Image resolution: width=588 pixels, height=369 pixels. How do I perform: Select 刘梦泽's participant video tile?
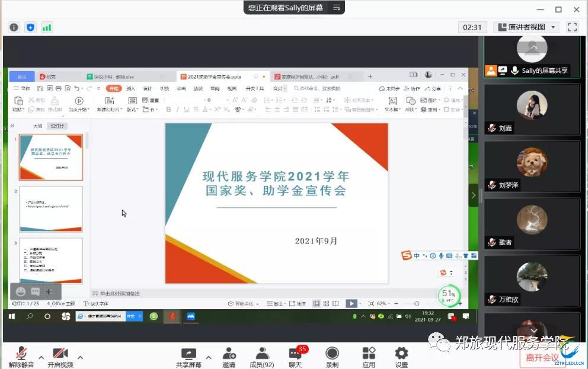[x=532, y=166]
